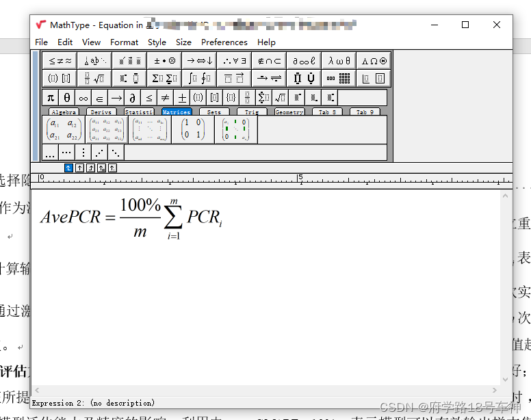Image resolution: width=531 pixels, height=420 pixels.
Task: Open the set theory symbols palette
Action: tap(269, 61)
